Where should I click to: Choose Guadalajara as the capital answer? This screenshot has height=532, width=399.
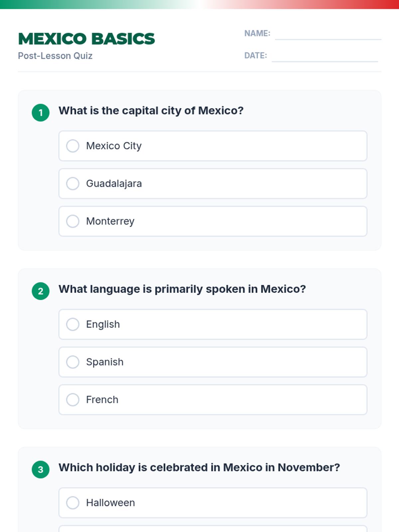(x=73, y=184)
